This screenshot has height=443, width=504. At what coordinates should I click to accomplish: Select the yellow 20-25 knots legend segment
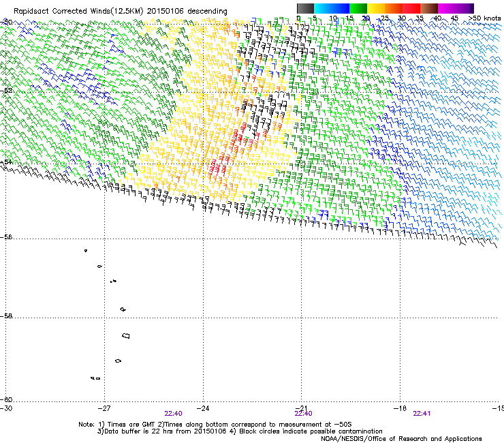click(376, 8)
